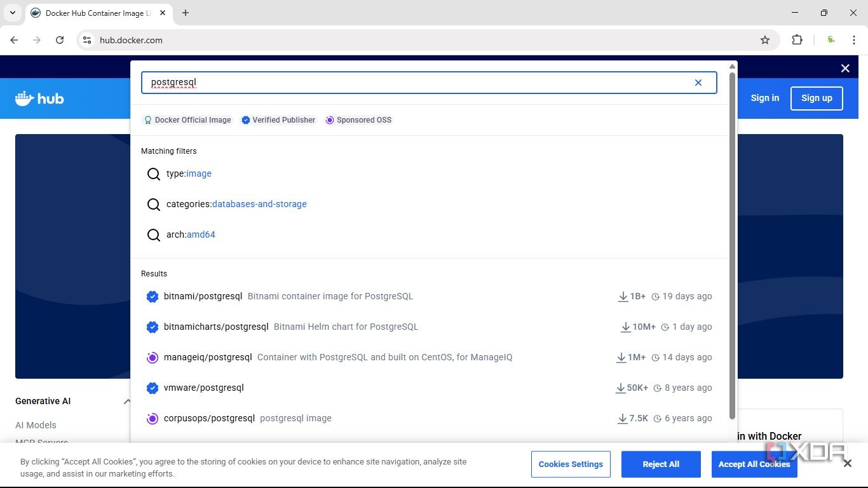
Task: Go back to previous page
Action: (x=14, y=40)
